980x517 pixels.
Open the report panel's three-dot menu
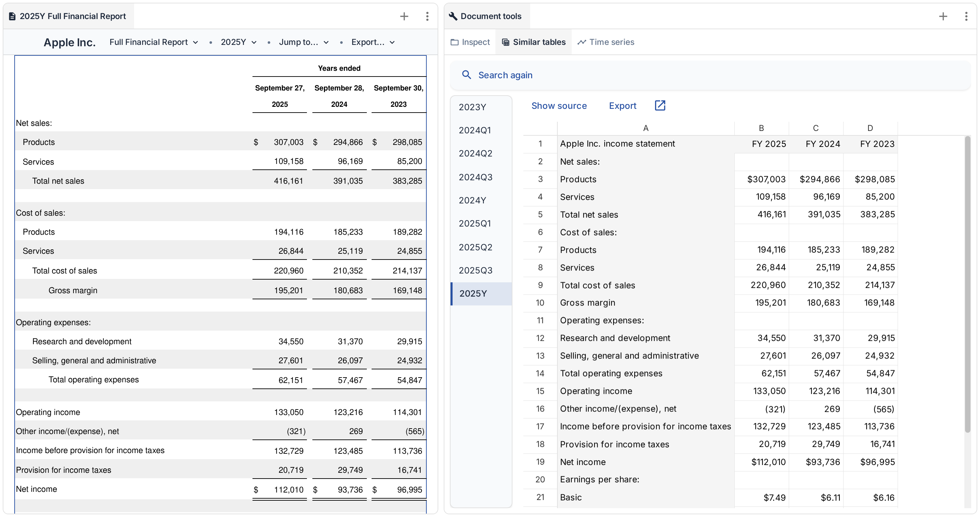[x=427, y=16]
